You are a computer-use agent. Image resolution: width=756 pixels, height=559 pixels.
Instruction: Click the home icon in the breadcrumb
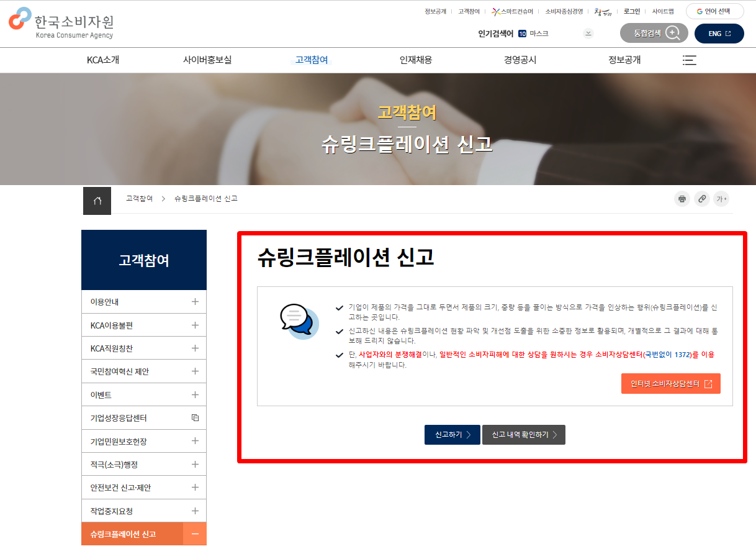tap(96, 200)
